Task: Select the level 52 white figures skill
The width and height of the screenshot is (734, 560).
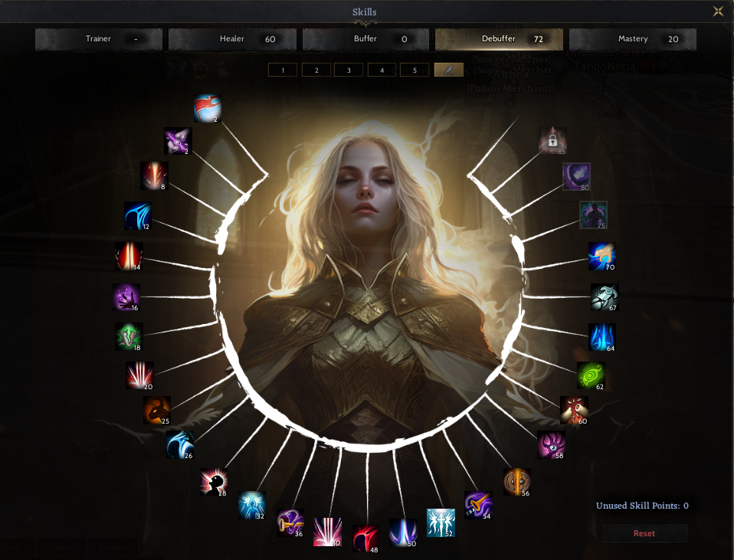Action: (441, 522)
